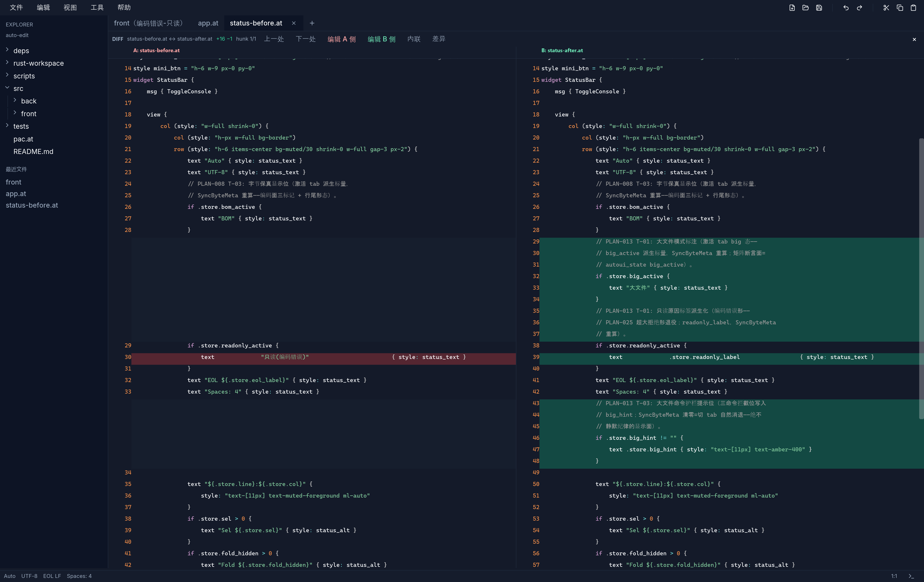The image size is (924, 582).
Task: Enable 编辑 B 侧 editing mode
Action: (381, 39)
